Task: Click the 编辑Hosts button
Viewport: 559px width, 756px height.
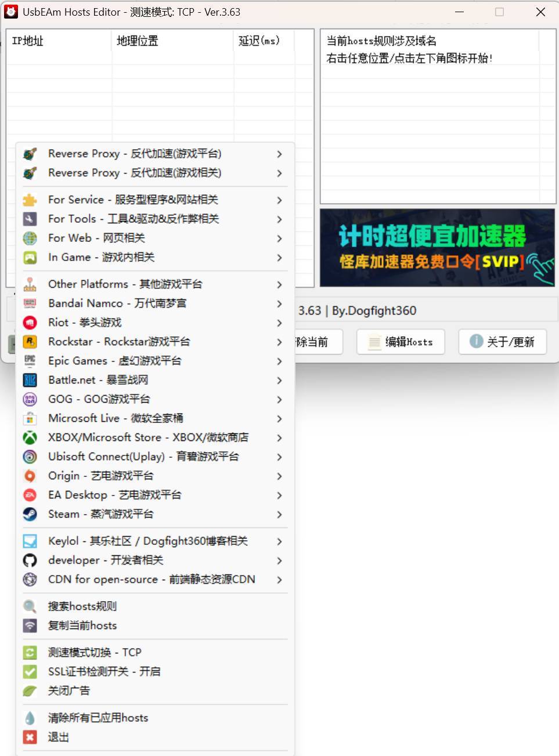Action: (401, 342)
